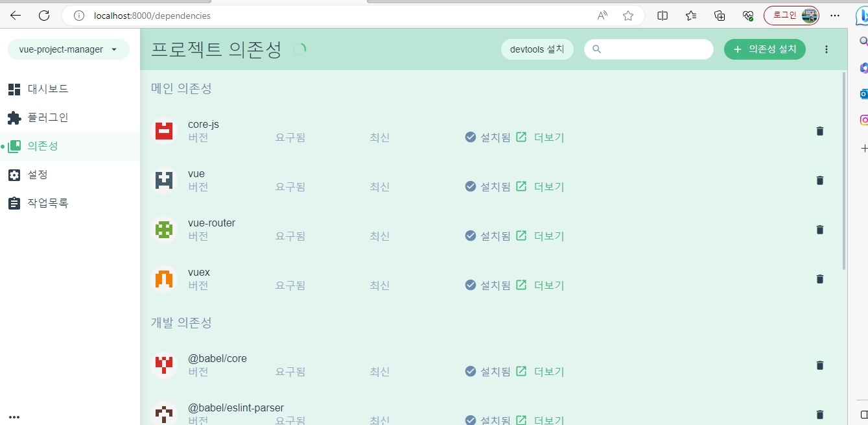Click the vue-router green avatar icon

[164, 230]
